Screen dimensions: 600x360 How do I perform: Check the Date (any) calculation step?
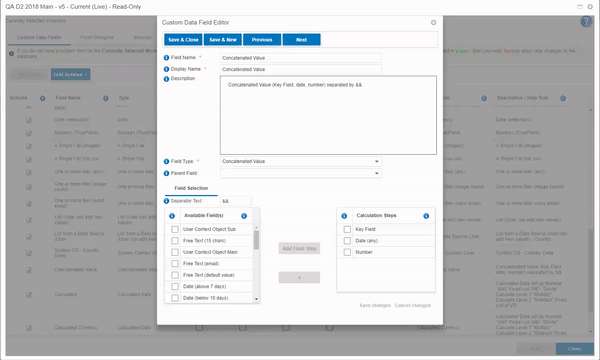coord(347,241)
